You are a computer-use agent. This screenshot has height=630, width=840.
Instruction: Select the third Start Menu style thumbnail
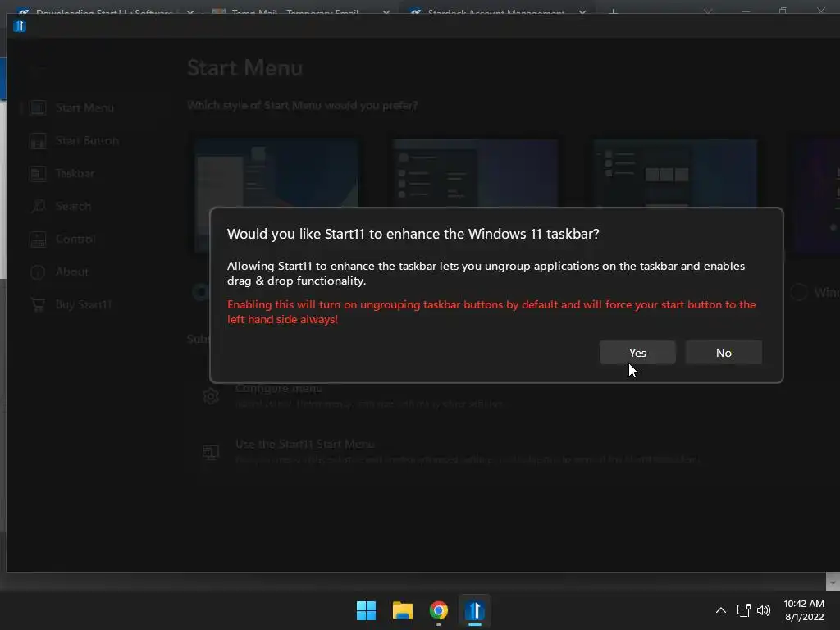(675, 172)
